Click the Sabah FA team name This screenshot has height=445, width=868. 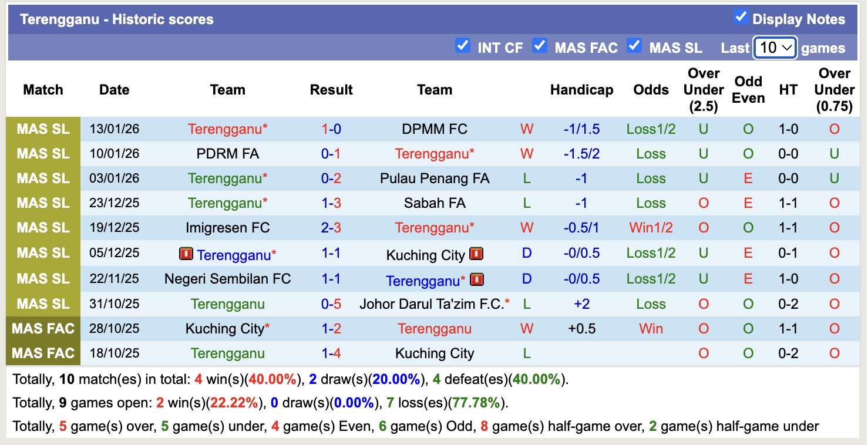pos(435,203)
